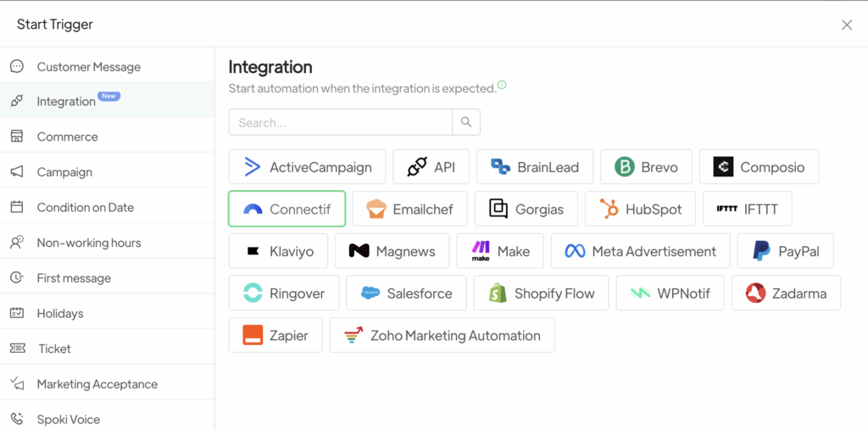Choose the Zoho Marketing Automation button

click(x=442, y=336)
